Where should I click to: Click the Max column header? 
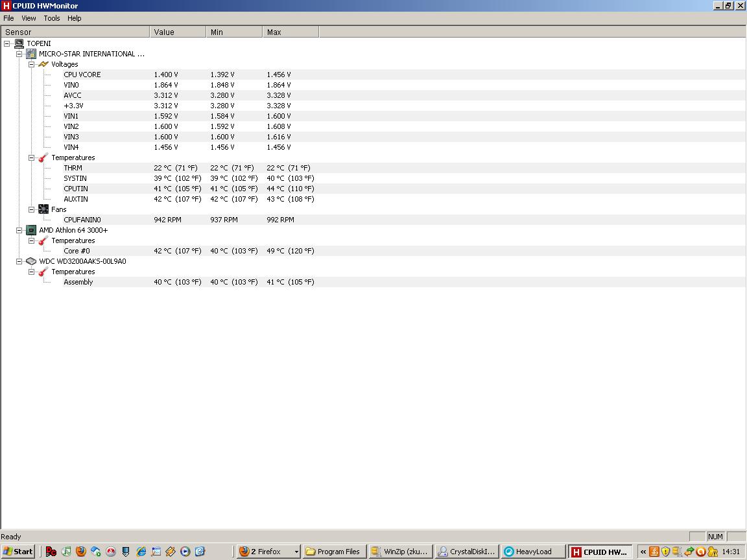290,32
